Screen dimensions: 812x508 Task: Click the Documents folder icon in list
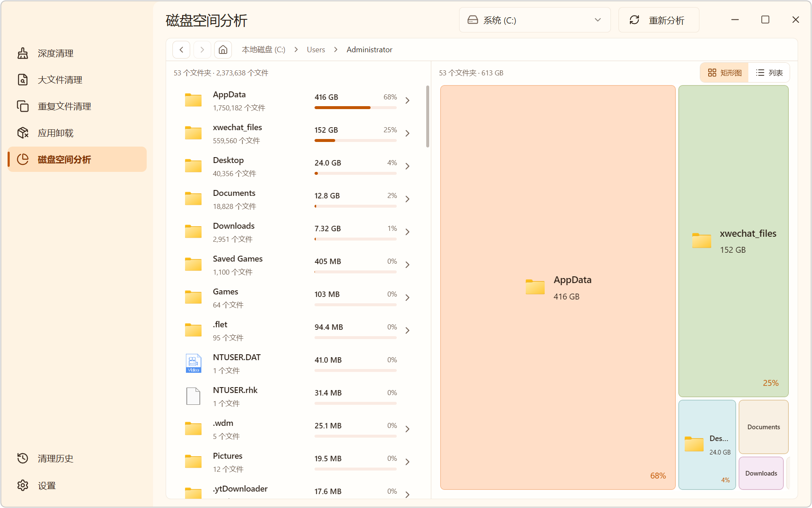click(x=193, y=199)
